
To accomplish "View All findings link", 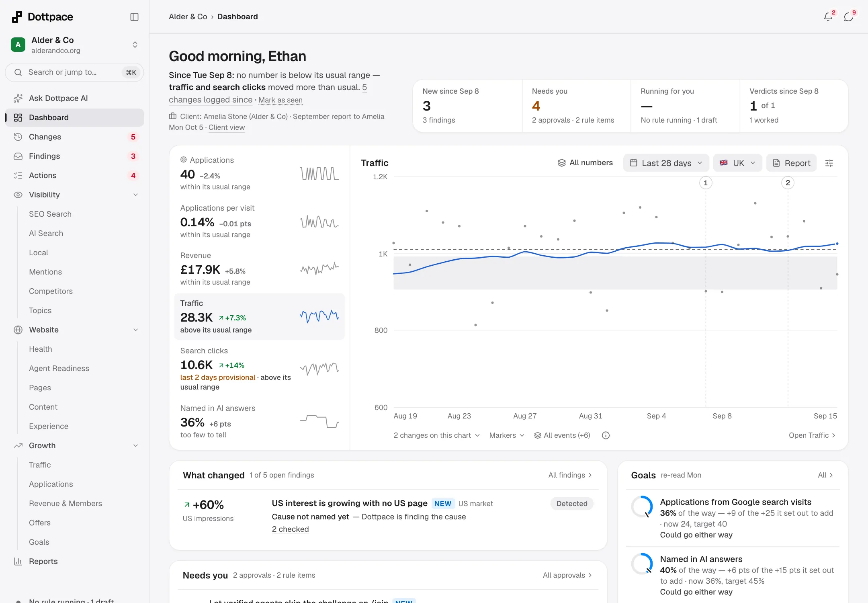I will coord(570,475).
